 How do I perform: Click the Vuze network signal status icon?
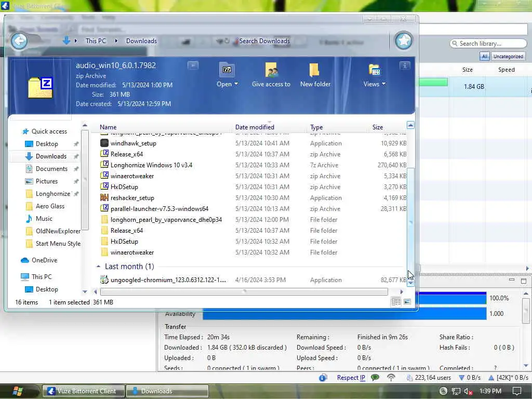(391, 377)
